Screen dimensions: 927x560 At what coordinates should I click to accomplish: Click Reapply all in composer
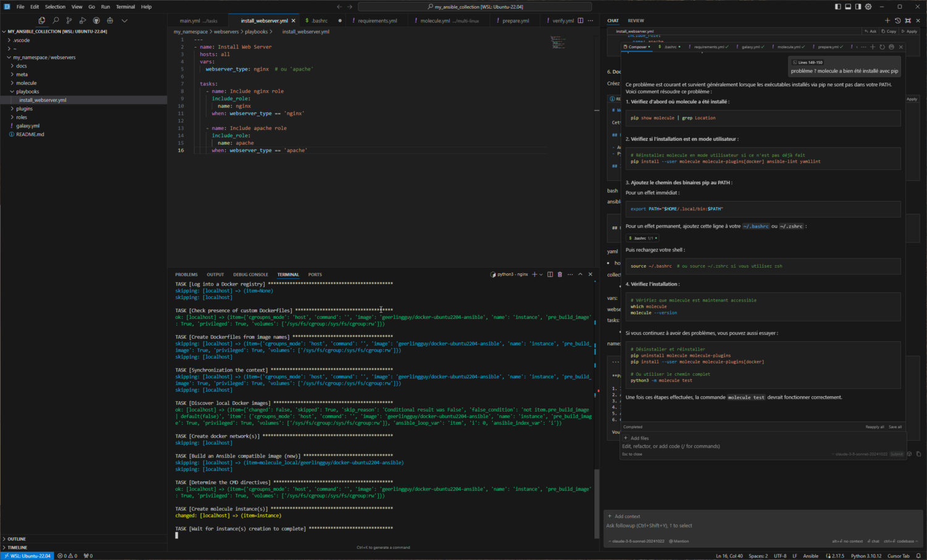coord(874,427)
